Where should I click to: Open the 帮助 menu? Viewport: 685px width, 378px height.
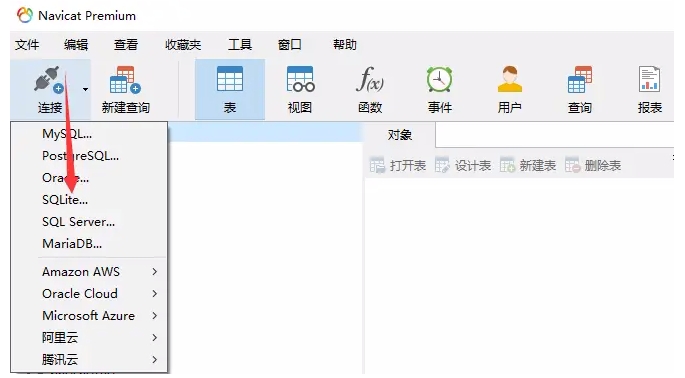tap(345, 45)
